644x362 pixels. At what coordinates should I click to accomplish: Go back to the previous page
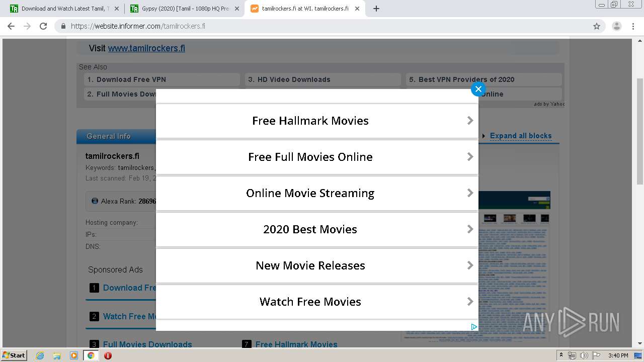[x=11, y=26]
